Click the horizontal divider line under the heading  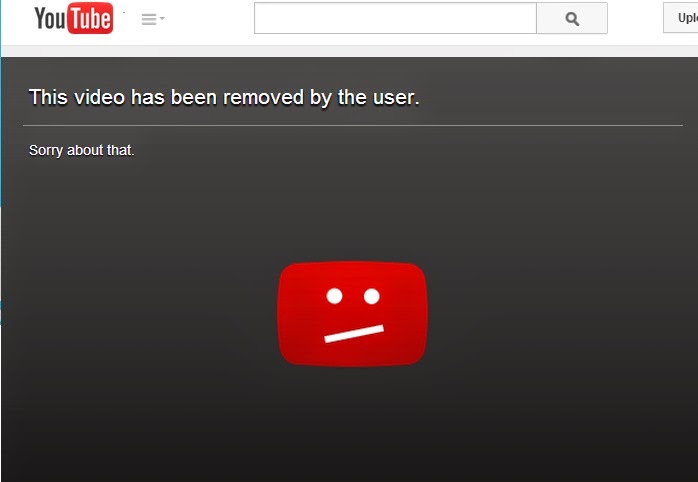coord(353,126)
